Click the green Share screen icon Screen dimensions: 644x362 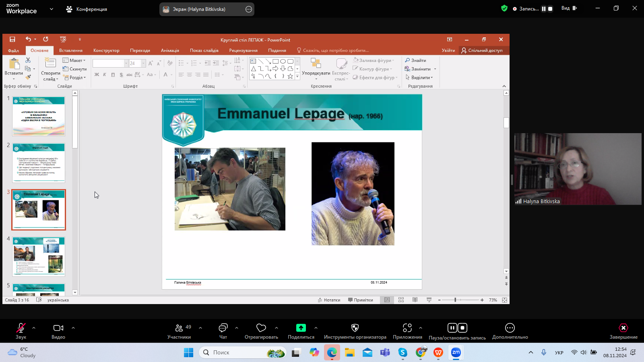tap(301, 328)
